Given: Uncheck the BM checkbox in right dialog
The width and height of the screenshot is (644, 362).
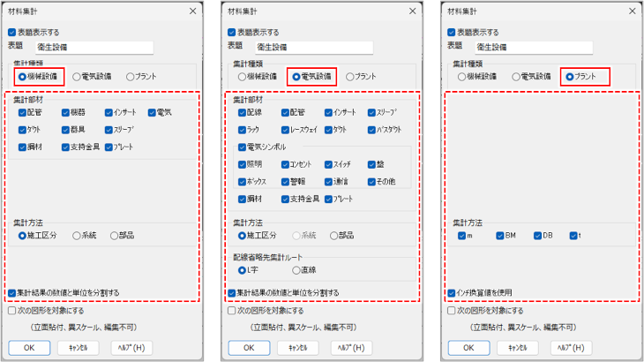Looking at the screenshot, I should tap(501, 236).
